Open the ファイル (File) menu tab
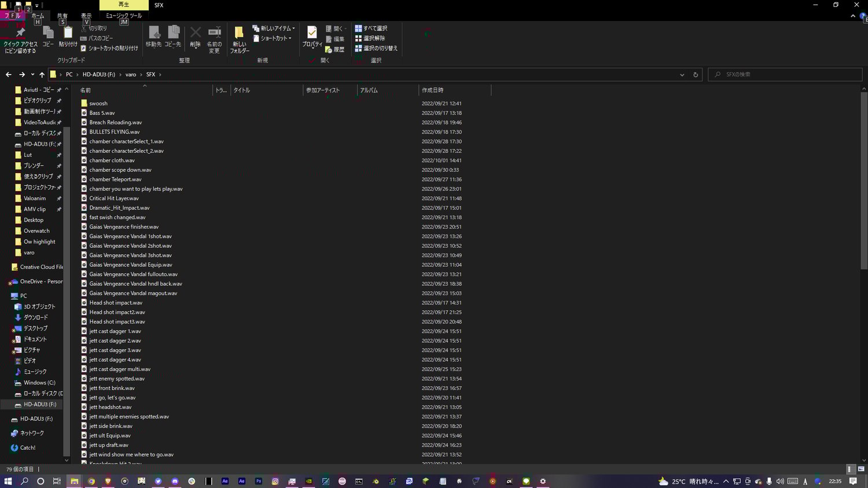Screen dimensions: 868x488 12,16
